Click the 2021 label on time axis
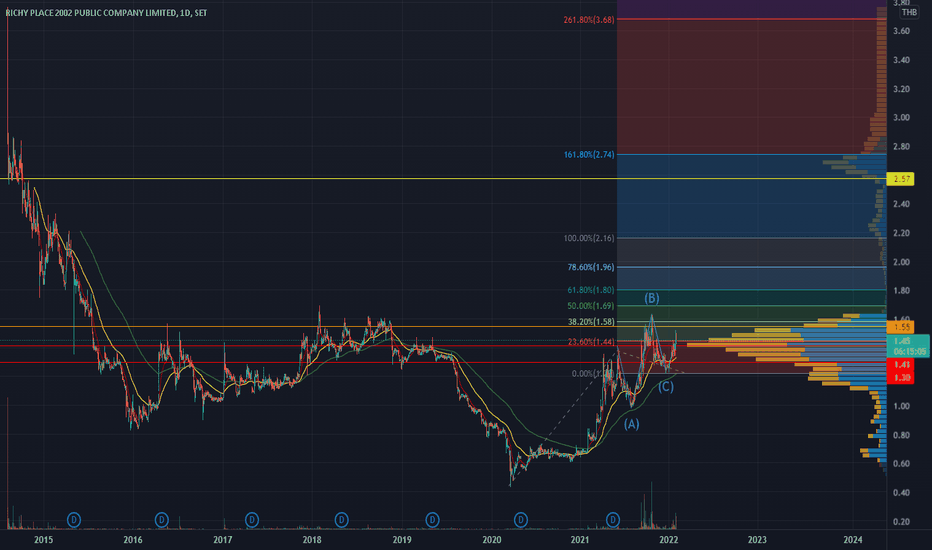The image size is (932, 550). tap(580, 540)
